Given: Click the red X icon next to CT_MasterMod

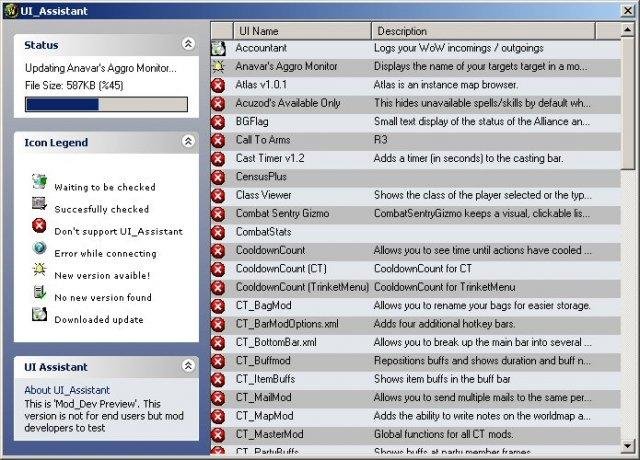Looking at the screenshot, I should (x=218, y=435).
